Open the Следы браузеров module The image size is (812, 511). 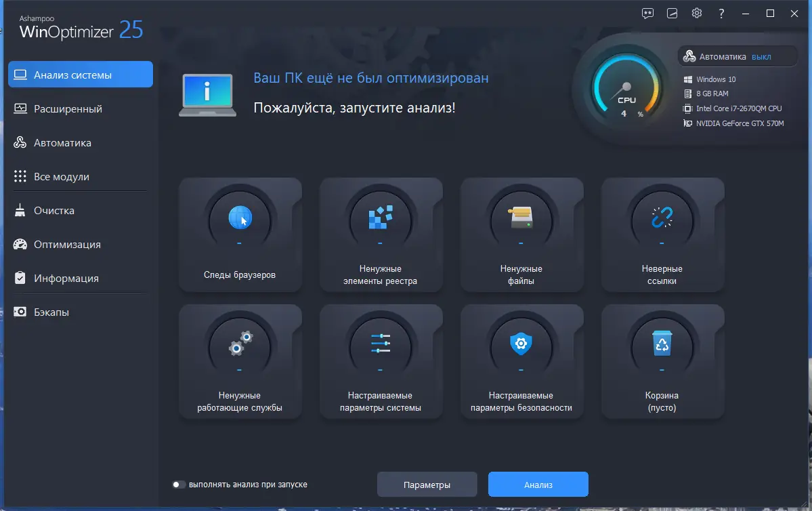pos(240,234)
